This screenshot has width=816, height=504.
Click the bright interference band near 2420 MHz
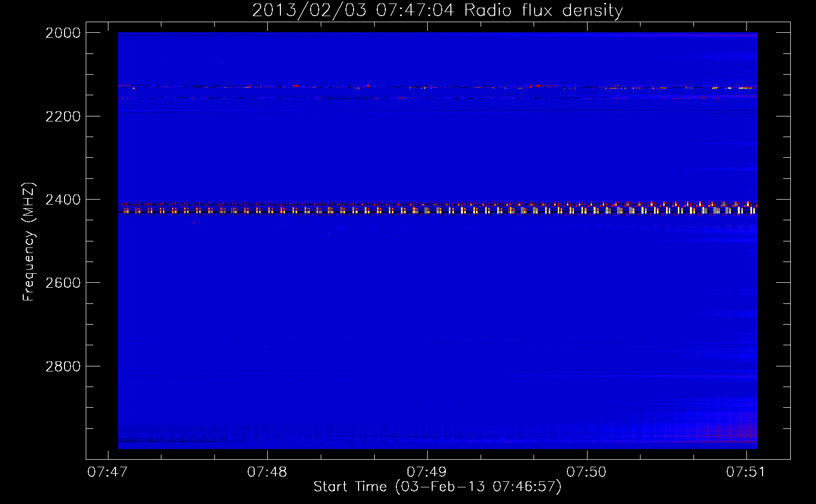pyautogui.click(x=437, y=209)
